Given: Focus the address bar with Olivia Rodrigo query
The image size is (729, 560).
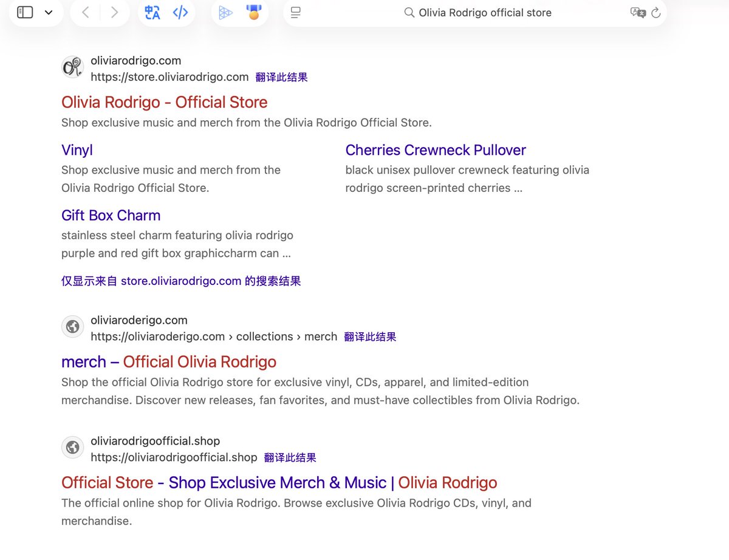Looking at the screenshot, I should coord(475,13).
